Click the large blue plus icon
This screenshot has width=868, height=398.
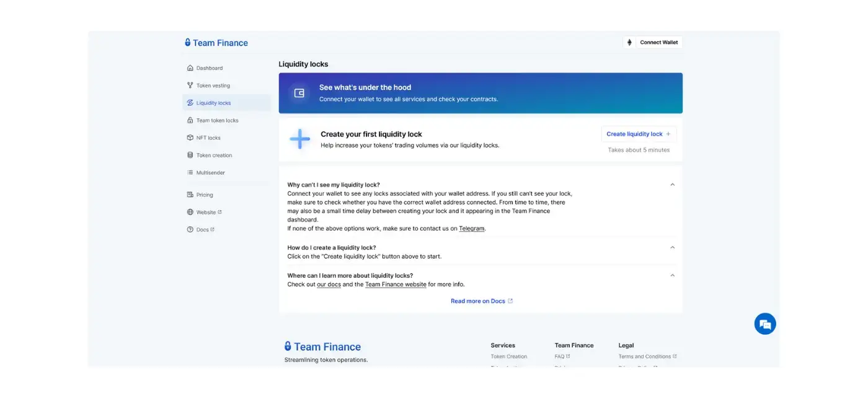300,139
